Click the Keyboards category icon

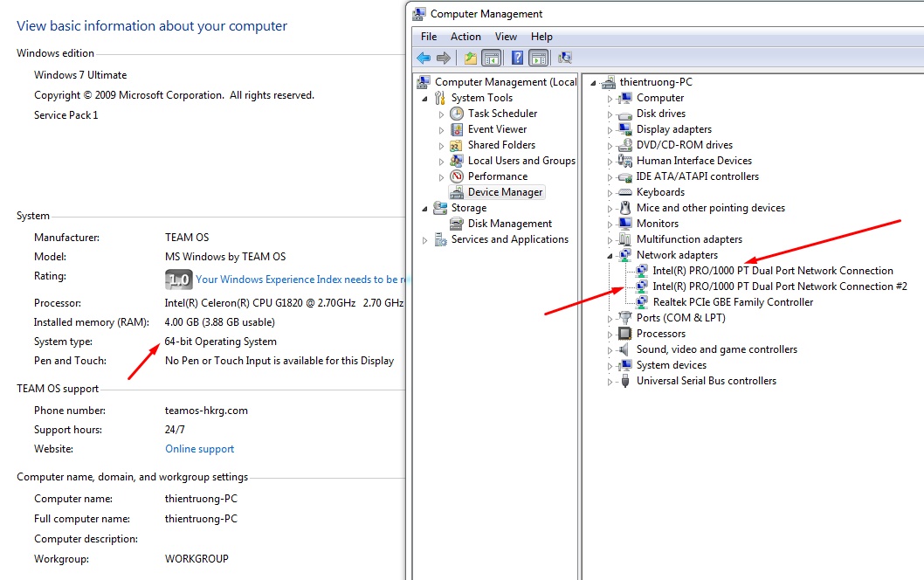click(x=625, y=192)
